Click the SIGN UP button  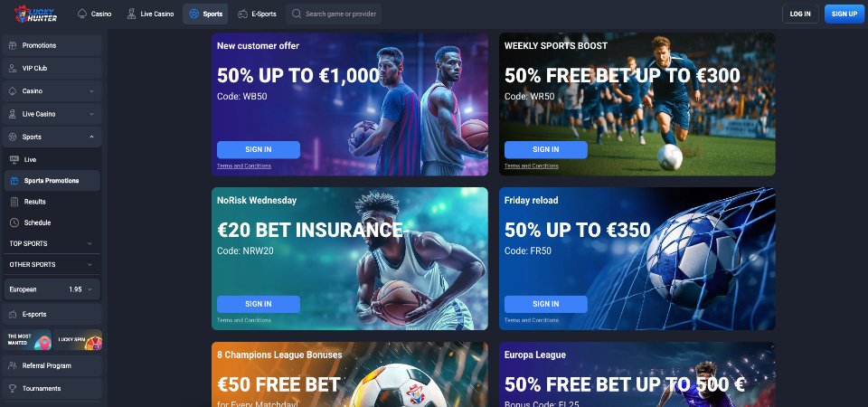pos(844,14)
